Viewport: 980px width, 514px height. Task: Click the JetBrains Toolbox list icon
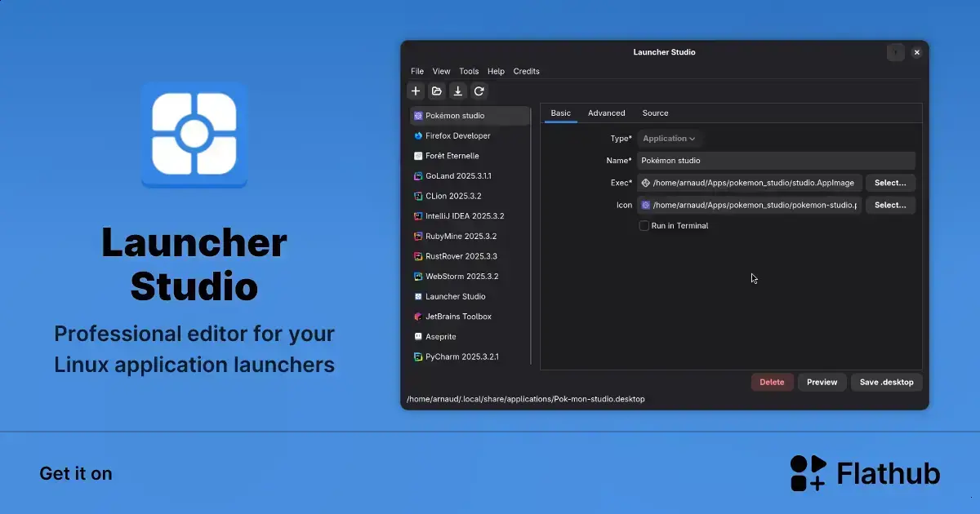[418, 317]
